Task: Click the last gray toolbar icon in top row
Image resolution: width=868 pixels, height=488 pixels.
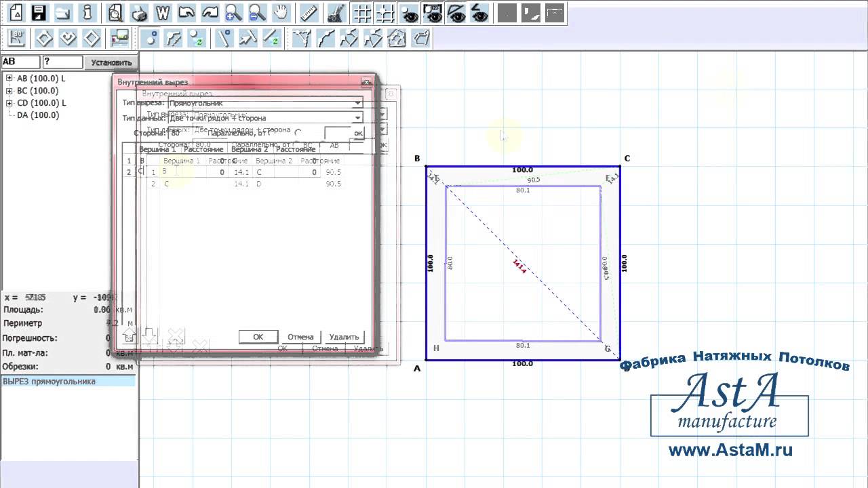Action: (x=555, y=12)
